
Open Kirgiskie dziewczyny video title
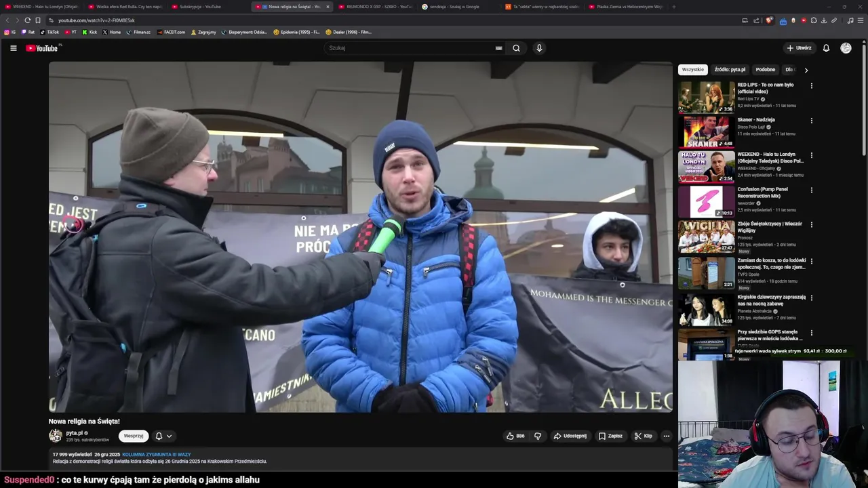772,300
